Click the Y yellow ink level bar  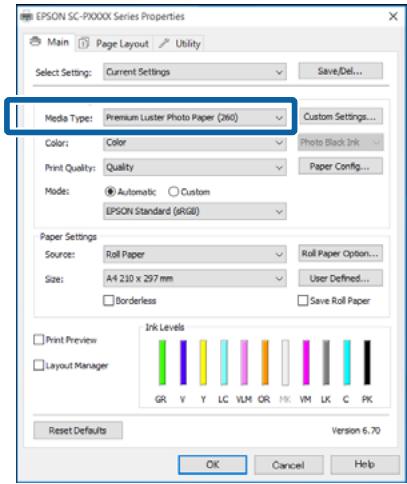click(203, 362)
